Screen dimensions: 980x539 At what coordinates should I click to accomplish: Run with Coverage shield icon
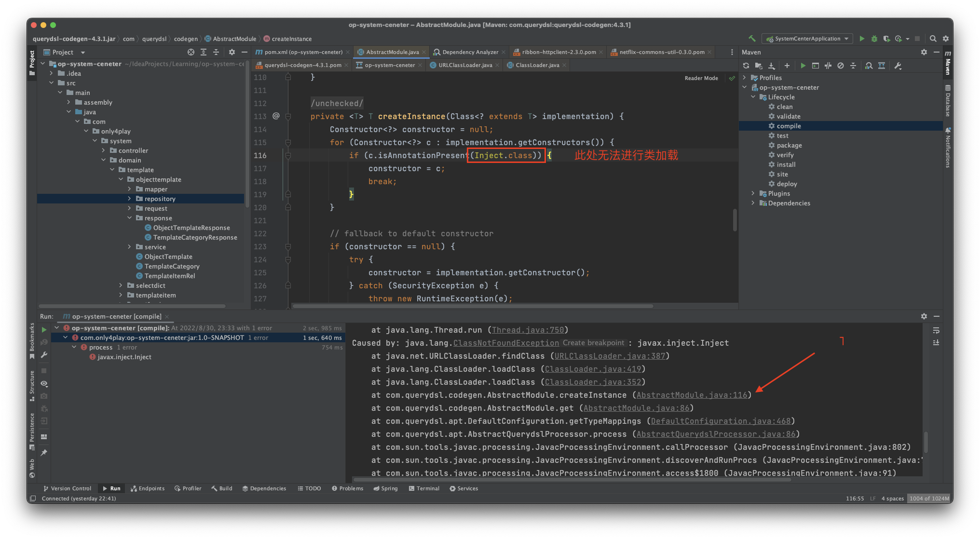[x=886, y=39]
